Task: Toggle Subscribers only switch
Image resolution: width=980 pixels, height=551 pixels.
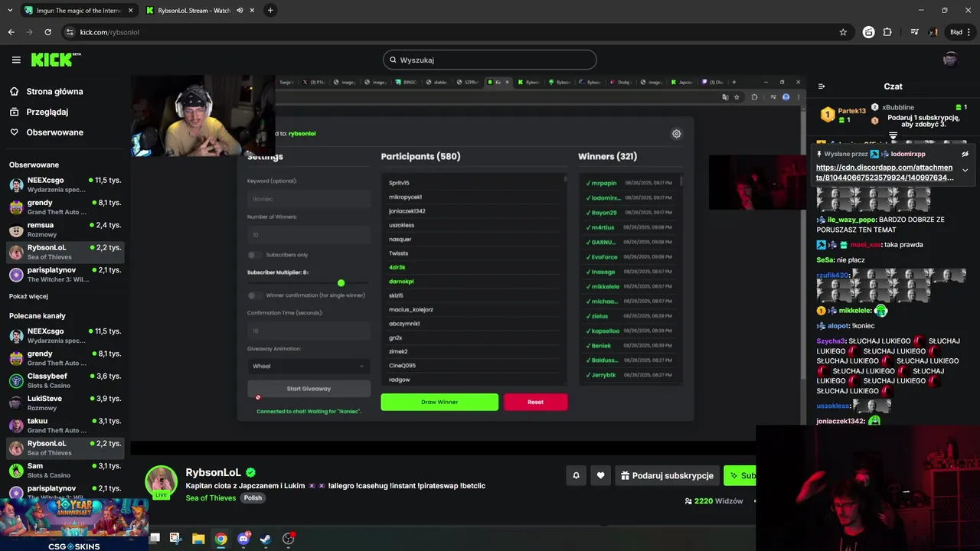Action: point(253,255)
